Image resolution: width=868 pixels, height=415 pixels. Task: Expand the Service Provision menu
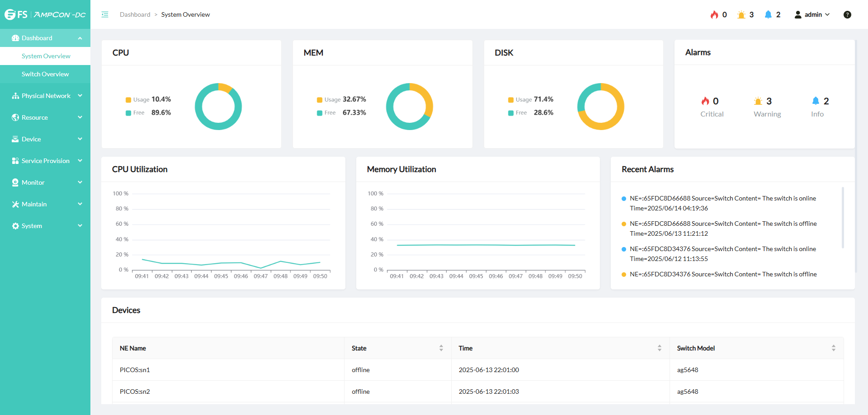[45, 161]
